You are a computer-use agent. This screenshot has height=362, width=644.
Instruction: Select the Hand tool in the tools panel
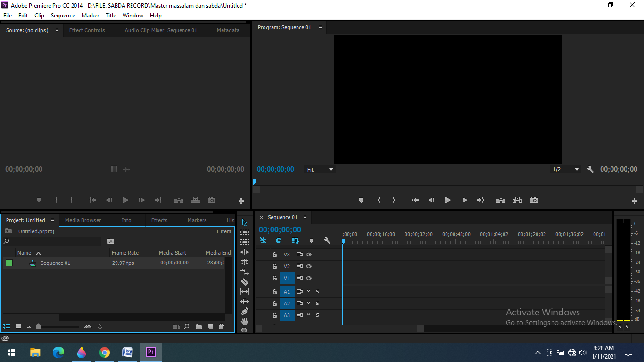point(244,321)
